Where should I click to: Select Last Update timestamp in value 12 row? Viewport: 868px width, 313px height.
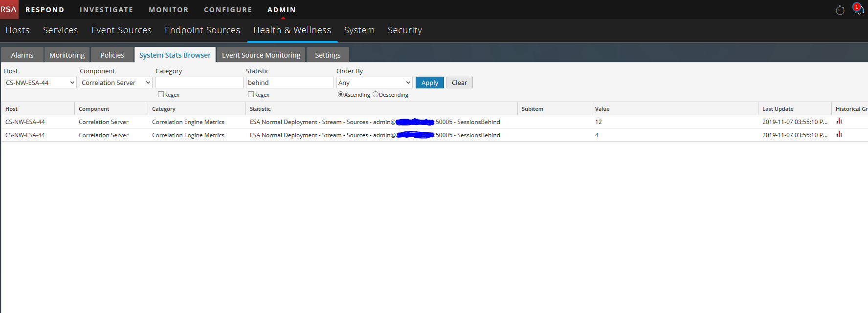[795, 122]
